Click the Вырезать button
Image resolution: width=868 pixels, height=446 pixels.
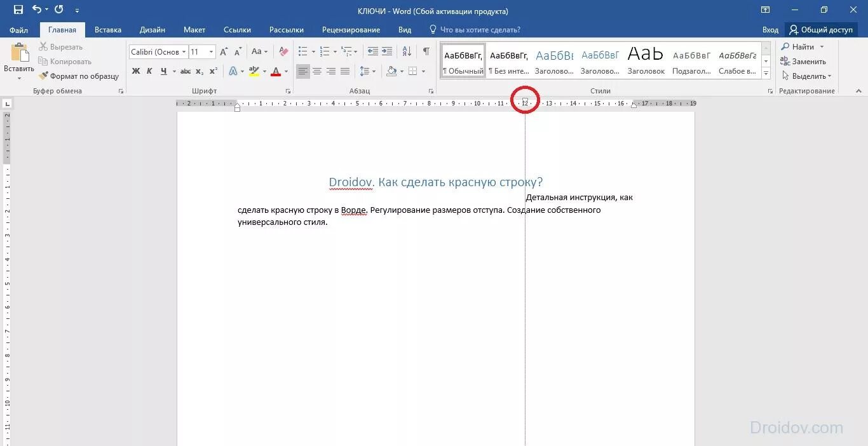coord(60,47)
